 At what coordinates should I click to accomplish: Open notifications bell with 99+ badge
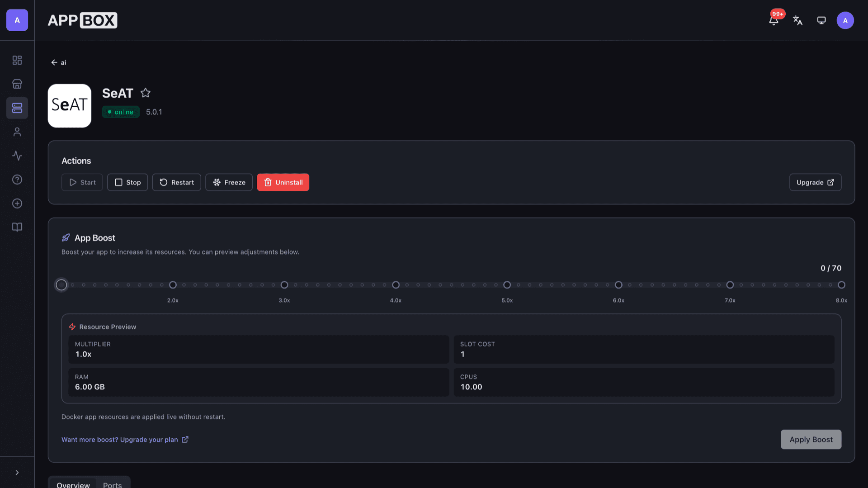[x=774, y=20]
